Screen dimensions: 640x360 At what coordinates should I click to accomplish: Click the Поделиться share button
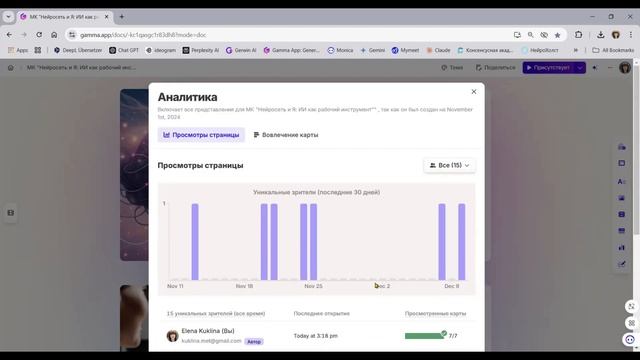coord(495,67)
